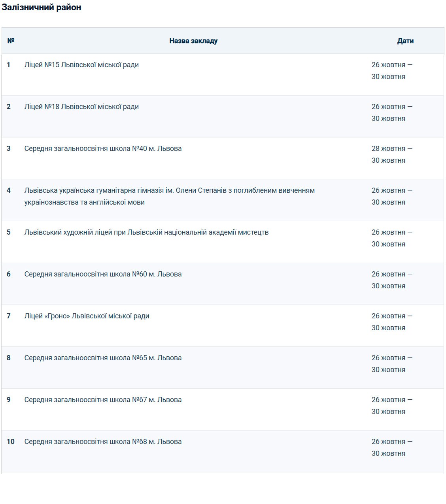Select 'Ліцей №15 Львівської міської ради'
Viewport: 446px width, 504px height.
81,65
